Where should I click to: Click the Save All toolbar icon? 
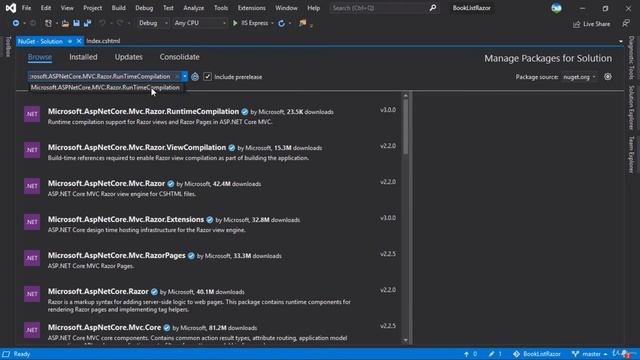(87, 23)
